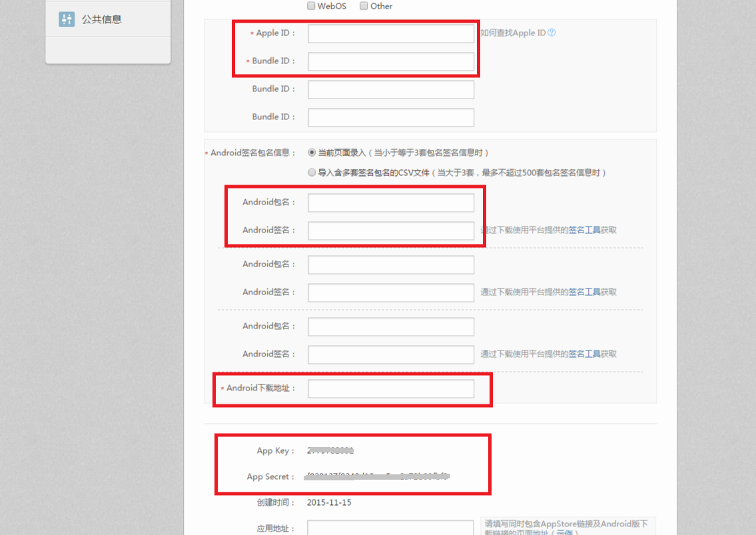This screenshot has width=756, height=535.
Task: Open the 公共信息 menu item
Action: point(101,19)
